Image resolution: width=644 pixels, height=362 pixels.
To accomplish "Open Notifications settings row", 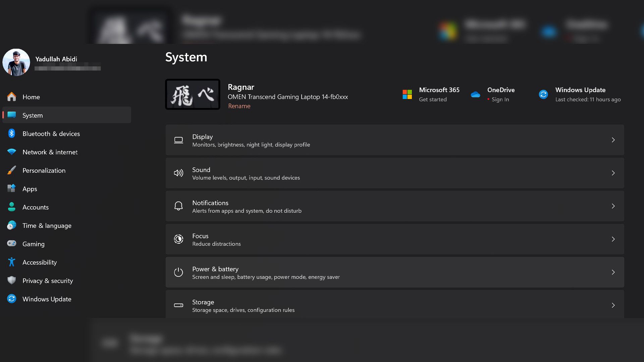I will click(395, 206).
